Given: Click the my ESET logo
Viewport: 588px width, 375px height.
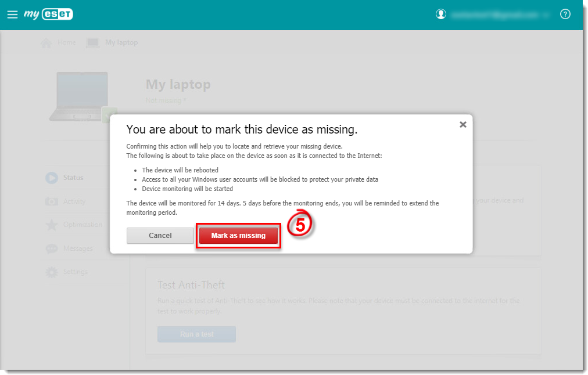Looking at the screenshot, I should pos(48,15).
